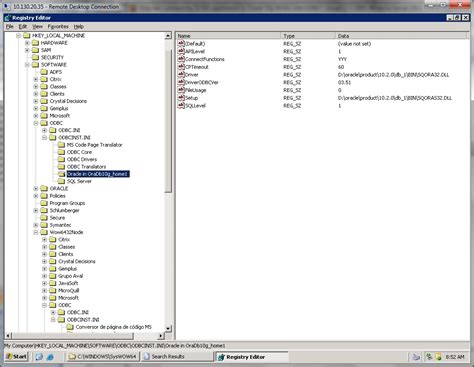Collapse the Wow6432Node key

[36, 232]
